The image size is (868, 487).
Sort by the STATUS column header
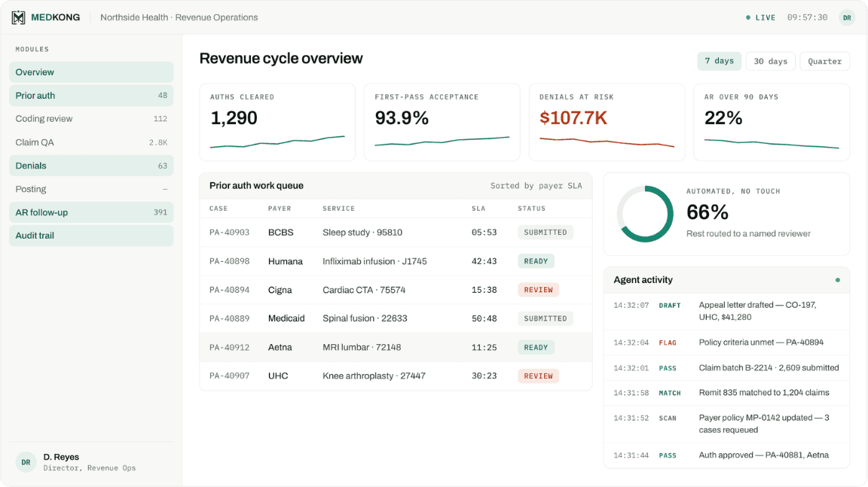[531, 208]
